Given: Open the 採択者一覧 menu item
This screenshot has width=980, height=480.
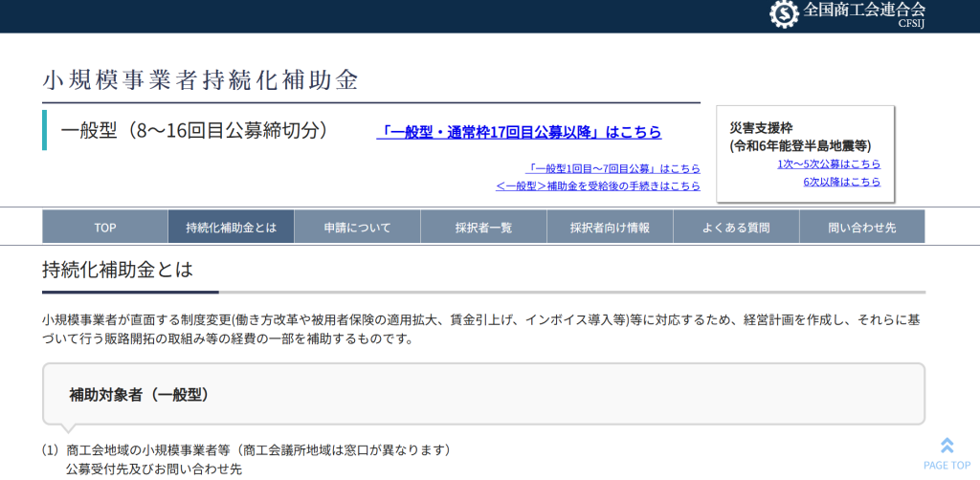Looking at the screenshot, I should pyautogui.click(x=483, y=228).
